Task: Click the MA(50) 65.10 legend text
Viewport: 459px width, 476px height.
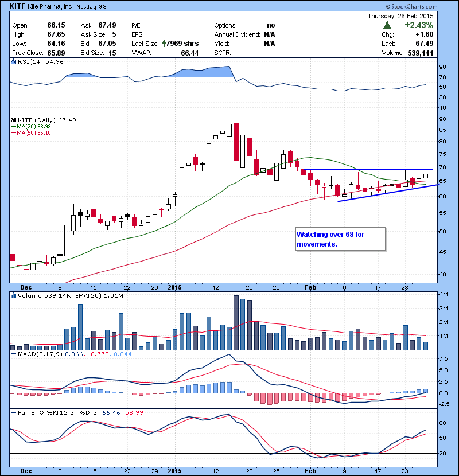Action: [x=34, y=132]
